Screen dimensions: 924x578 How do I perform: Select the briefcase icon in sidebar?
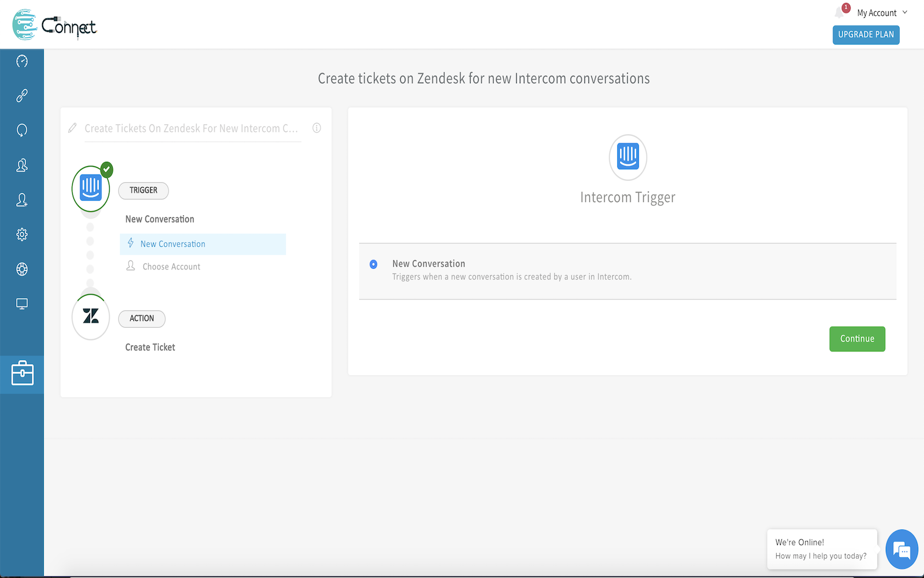click(x=23, y=374)
